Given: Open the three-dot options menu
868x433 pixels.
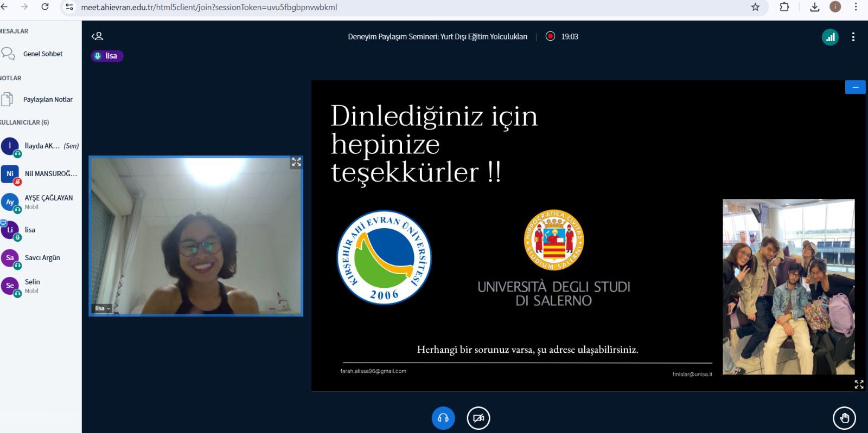Looking at the screenshot, I should (853, 37).
